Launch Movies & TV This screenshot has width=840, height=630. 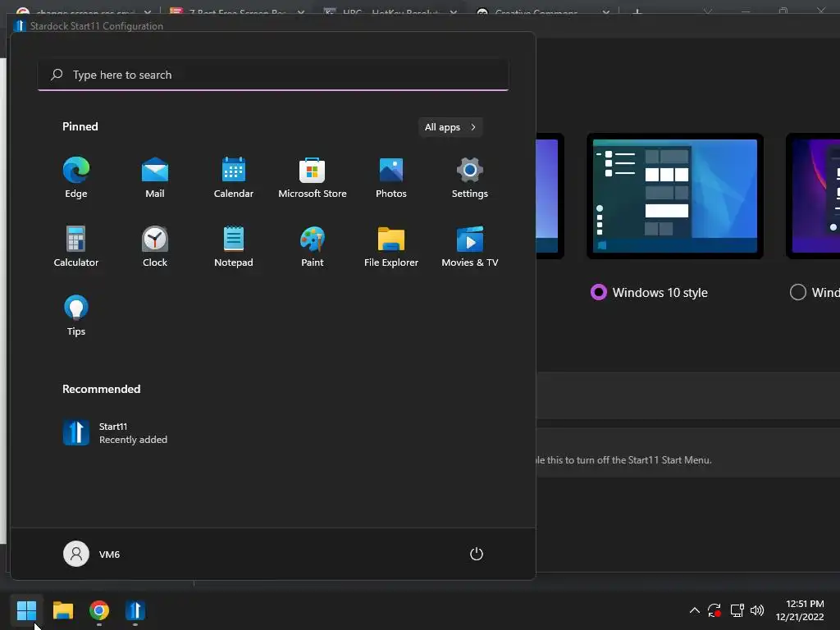coord(470,246)
